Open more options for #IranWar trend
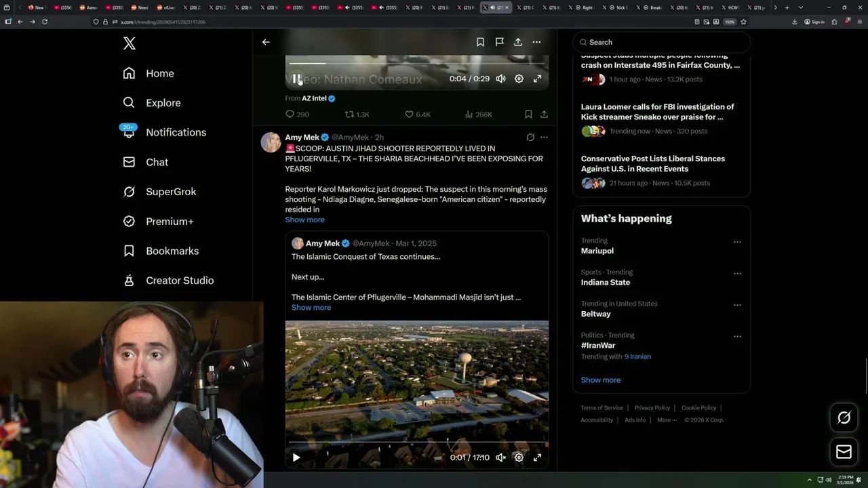 pos(737,337)
